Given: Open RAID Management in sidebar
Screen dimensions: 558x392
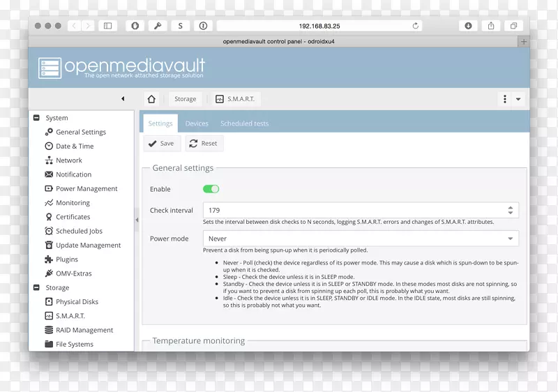Looking at the screenshot, I should coord(84,330).
